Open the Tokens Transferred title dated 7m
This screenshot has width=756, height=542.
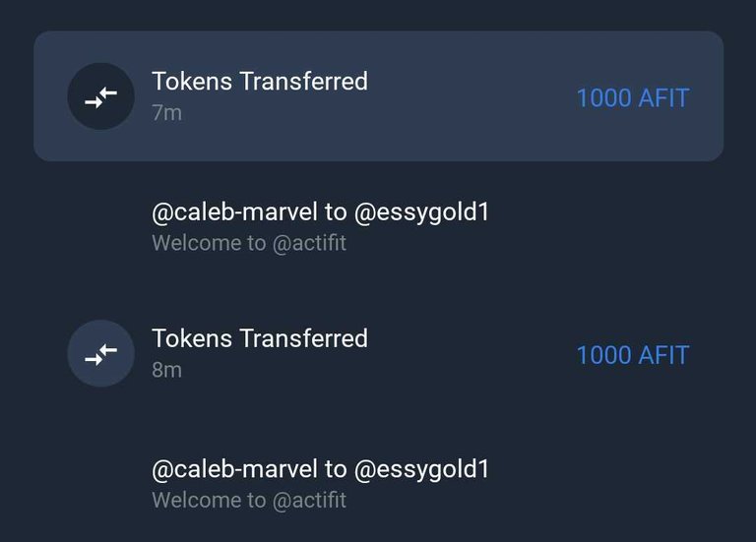(260, 81)
